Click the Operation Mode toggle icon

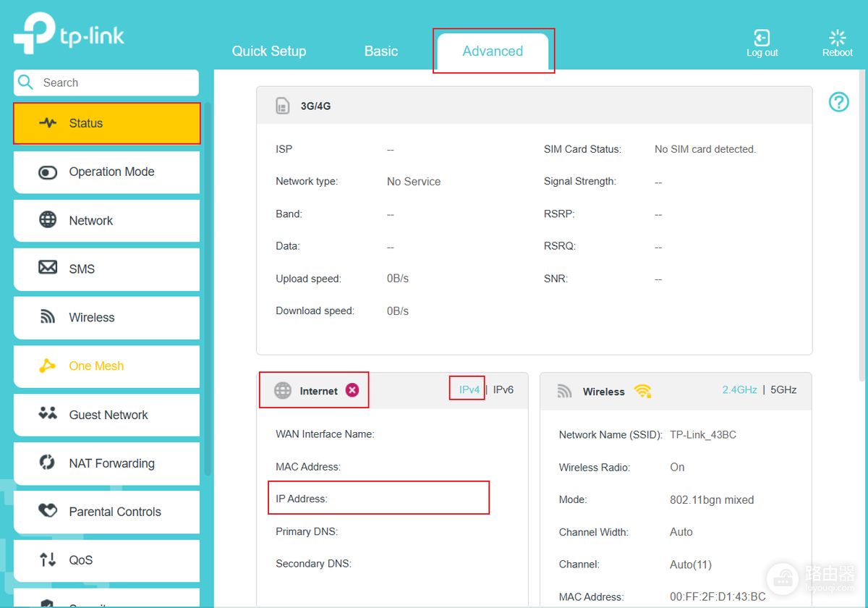[48, 172]
